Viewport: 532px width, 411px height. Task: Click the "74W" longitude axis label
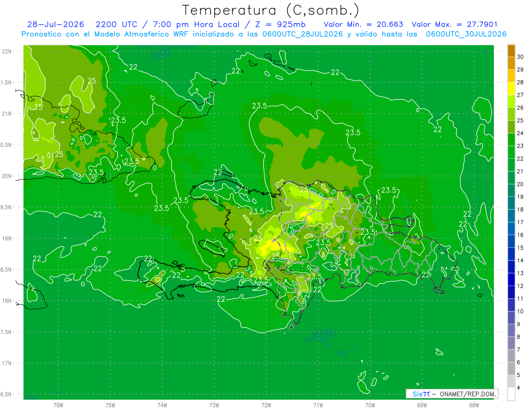(x=162, y=405)
